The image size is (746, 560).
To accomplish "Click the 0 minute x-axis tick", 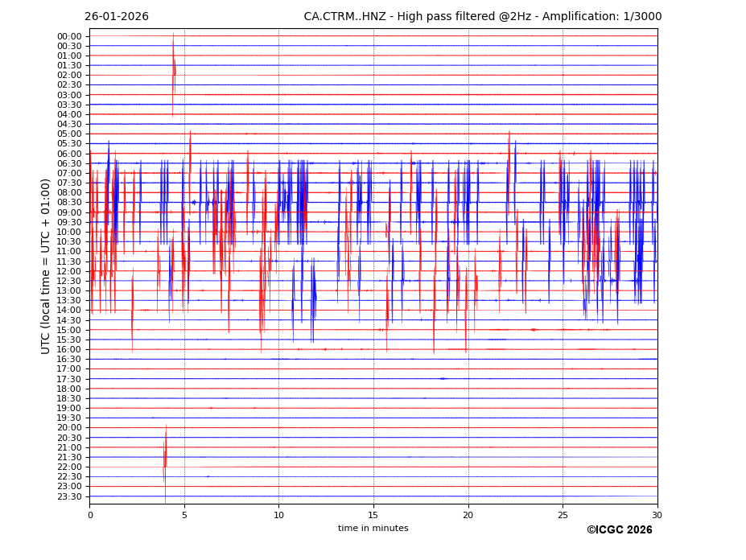I will [90, 515].
